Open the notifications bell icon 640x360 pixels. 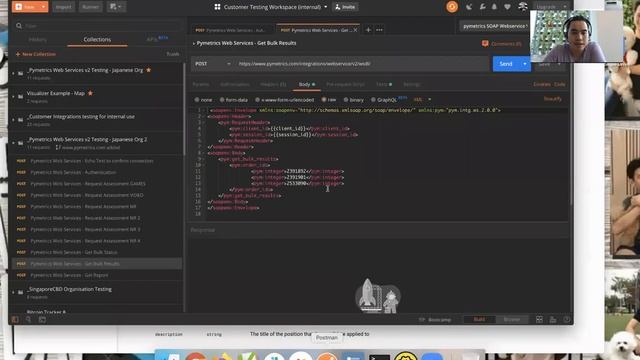(x=494, y=7)
